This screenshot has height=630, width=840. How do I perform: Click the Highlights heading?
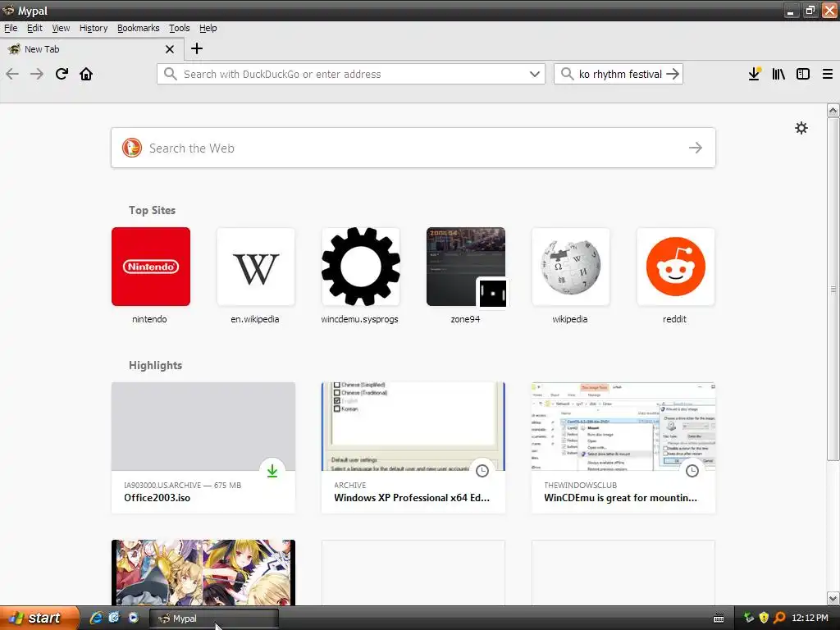[155, 365]
